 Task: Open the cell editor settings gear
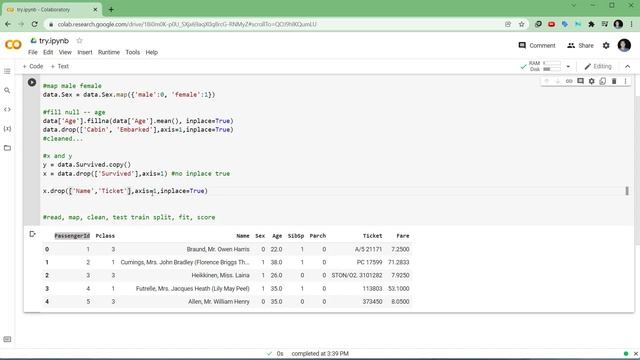591,81
